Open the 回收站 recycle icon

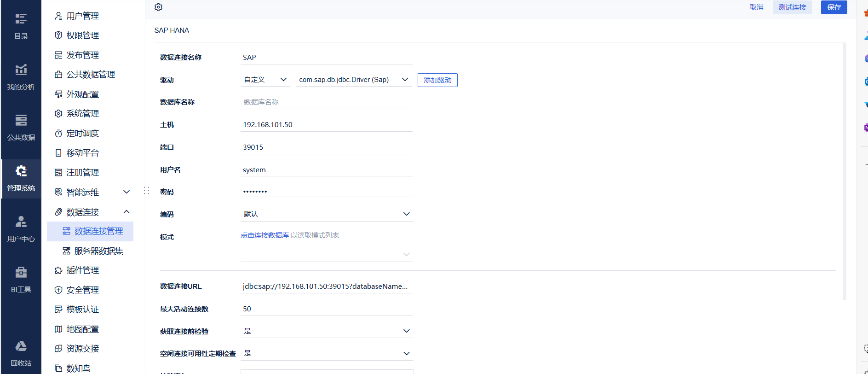[21, 346]
